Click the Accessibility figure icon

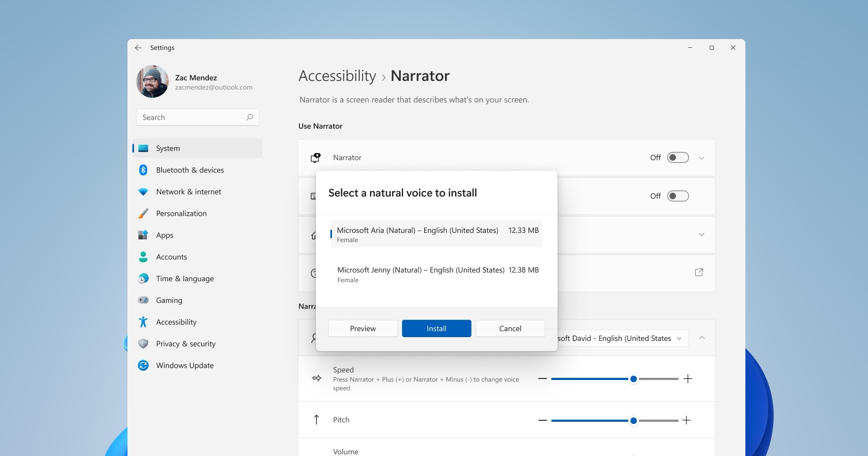pos(143,322)
